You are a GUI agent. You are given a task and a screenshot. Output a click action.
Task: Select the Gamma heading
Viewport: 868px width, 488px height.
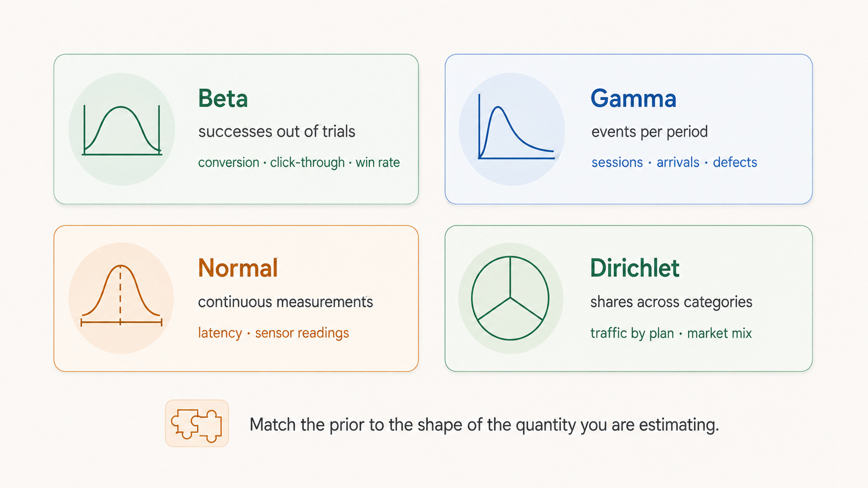[633, 99]
